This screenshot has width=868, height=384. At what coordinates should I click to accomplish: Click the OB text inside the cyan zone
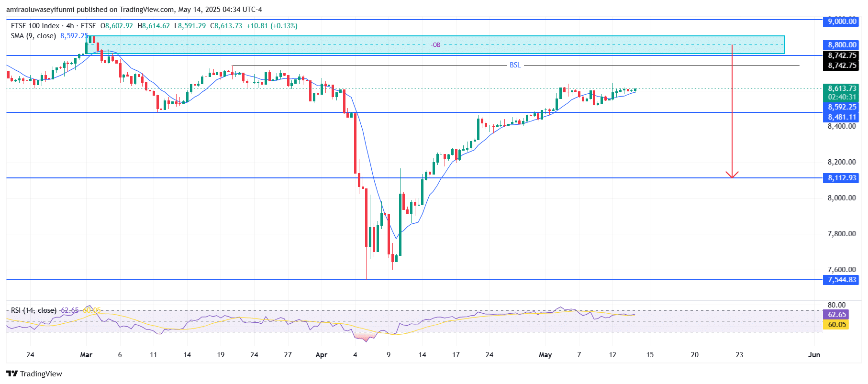pyautogui.click(x=436, y=45)
